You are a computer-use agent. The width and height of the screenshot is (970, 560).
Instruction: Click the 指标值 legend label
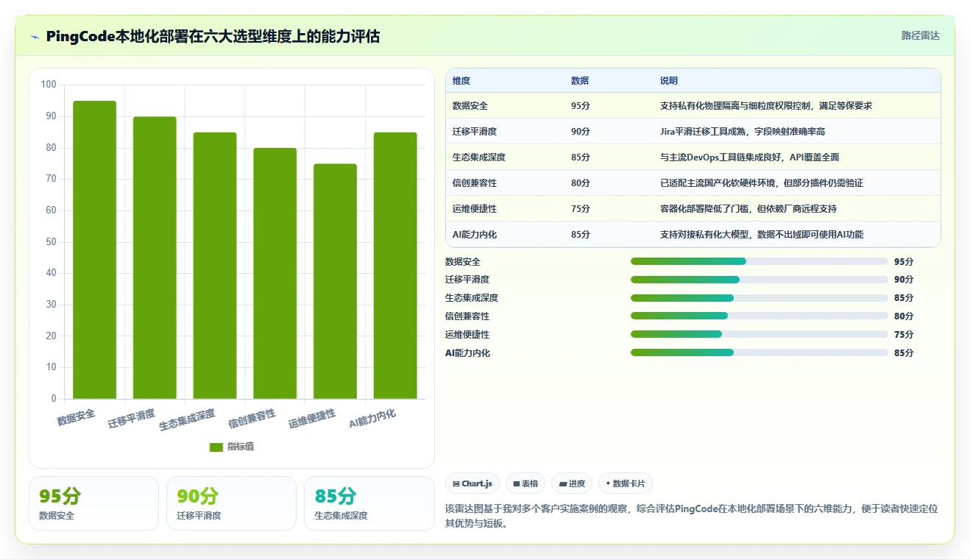pyautogui.click(x=241, y=447)
